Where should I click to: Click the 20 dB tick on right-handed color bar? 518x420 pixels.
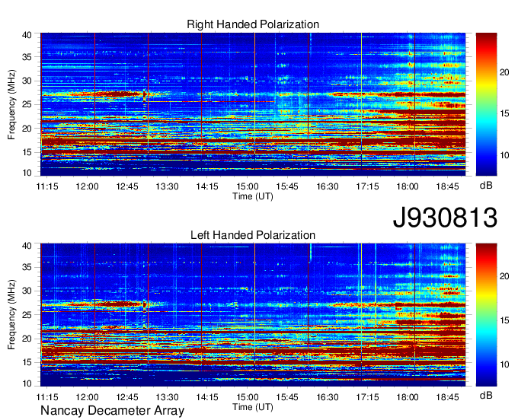tap(504, 72)
